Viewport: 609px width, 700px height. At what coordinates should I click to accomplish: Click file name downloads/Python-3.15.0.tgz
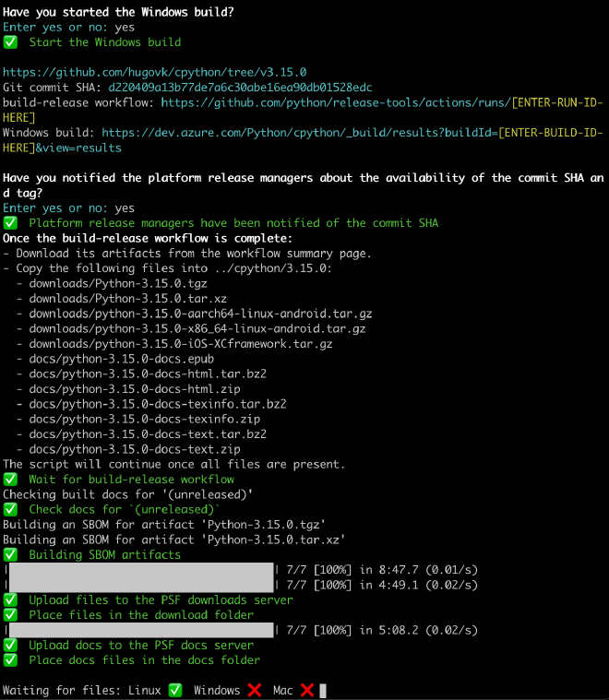coord(118,283)
